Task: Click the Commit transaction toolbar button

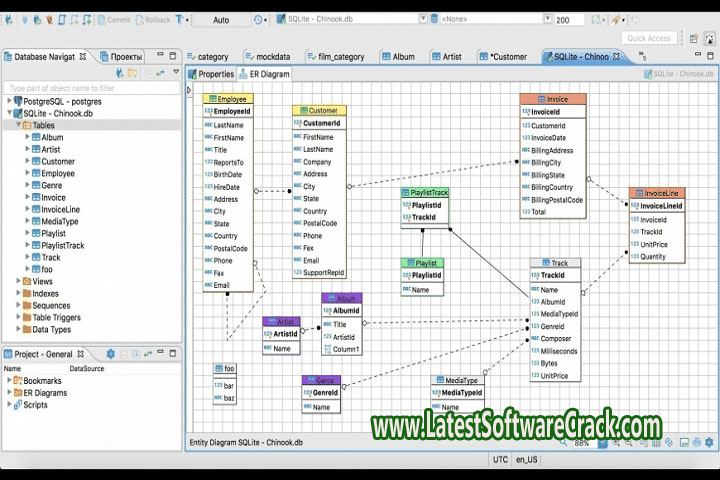Action: (x=113, y=19)
